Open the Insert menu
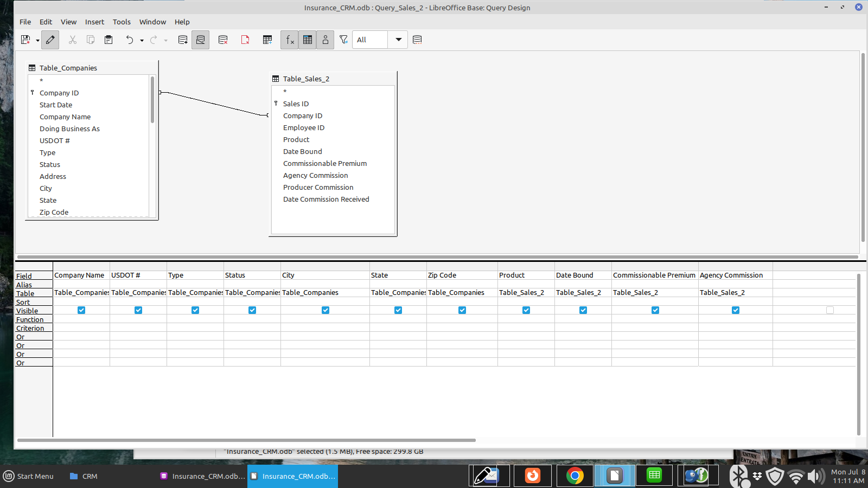This screenshot has width=868, height=488. (94, 22)
